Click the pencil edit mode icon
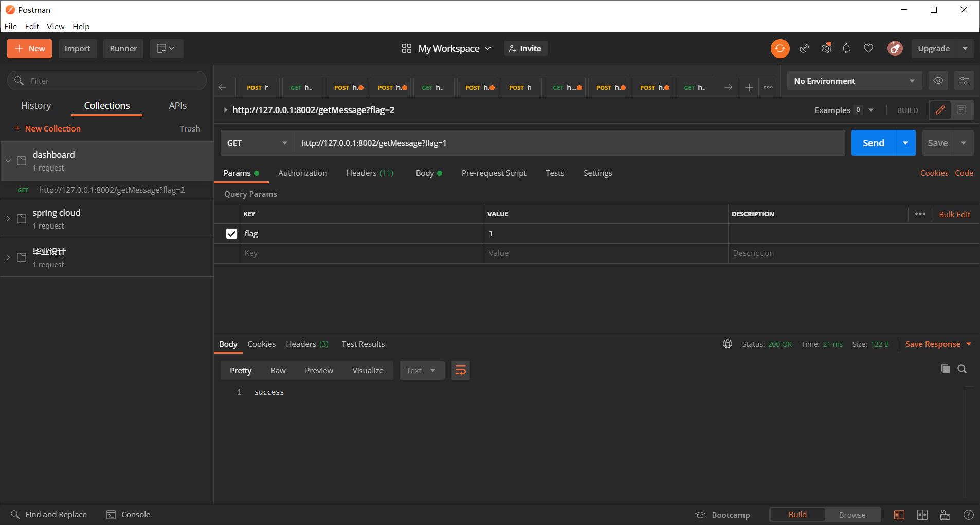980x525 pixels. tap(940, 110)
